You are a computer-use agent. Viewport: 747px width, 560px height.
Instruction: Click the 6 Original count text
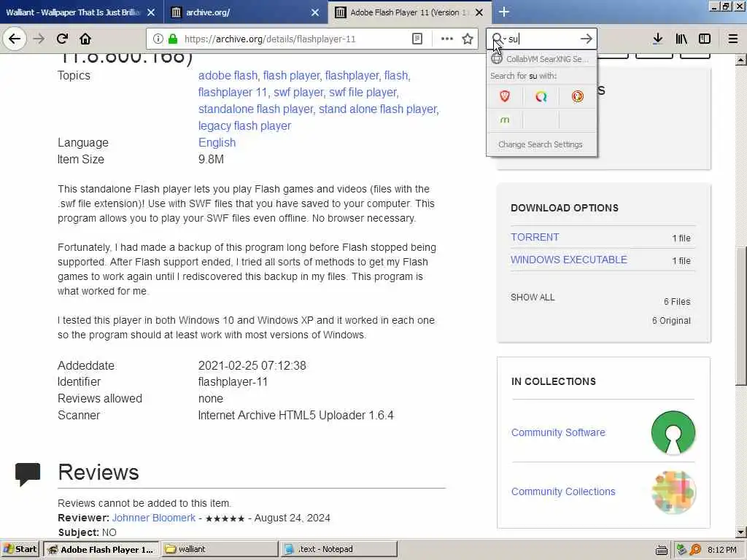click(671, 321)
